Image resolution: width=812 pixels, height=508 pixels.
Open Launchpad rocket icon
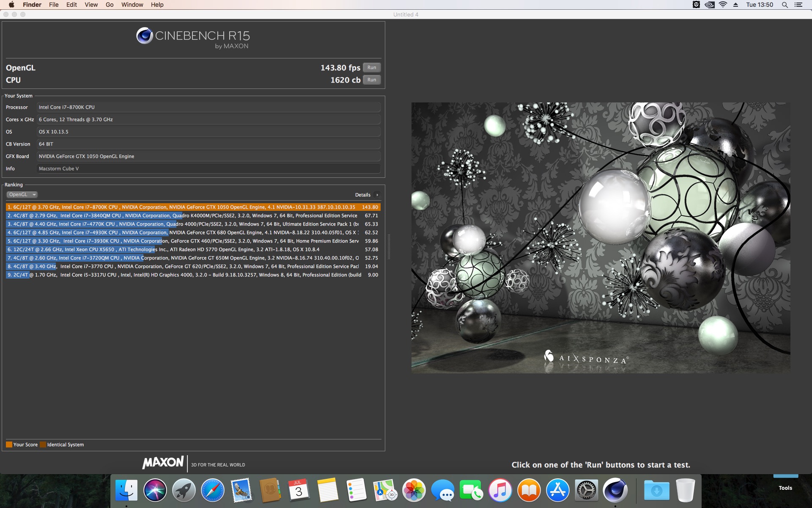[184, 490]
